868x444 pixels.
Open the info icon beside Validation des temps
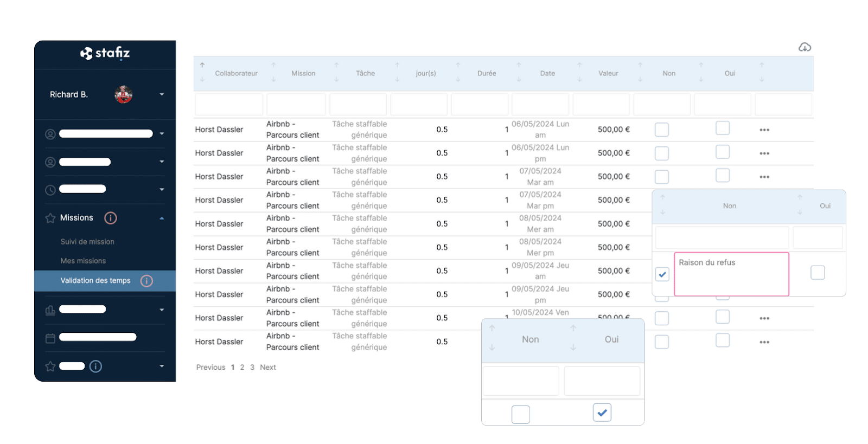(146, 281)
